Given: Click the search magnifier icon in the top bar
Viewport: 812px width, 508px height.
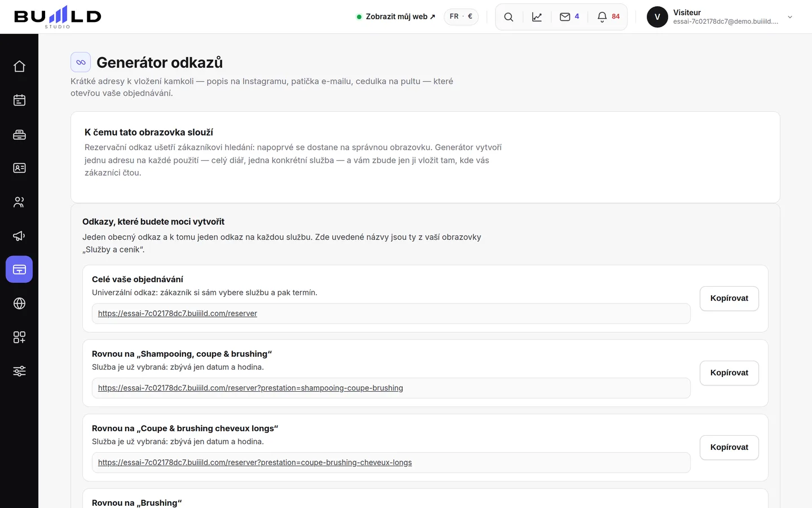Looking at the screenshot, I should (509, 17).
